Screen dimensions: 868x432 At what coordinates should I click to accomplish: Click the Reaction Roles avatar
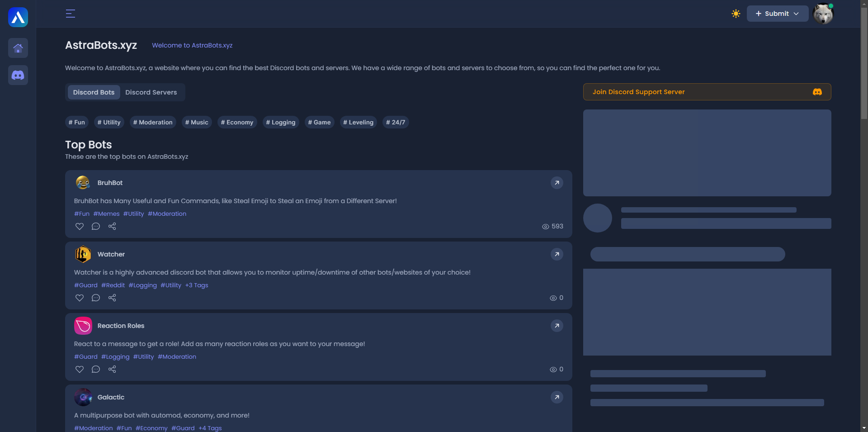pos(83,326)
